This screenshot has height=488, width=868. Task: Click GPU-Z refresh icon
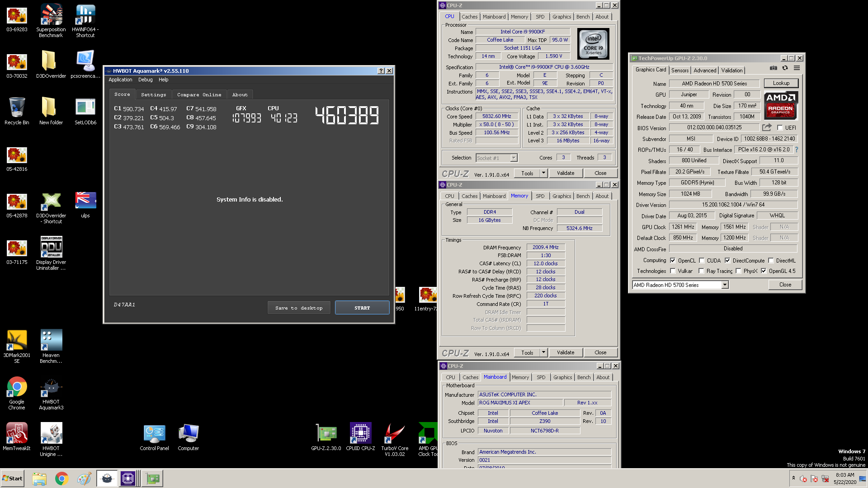point(785,68)
